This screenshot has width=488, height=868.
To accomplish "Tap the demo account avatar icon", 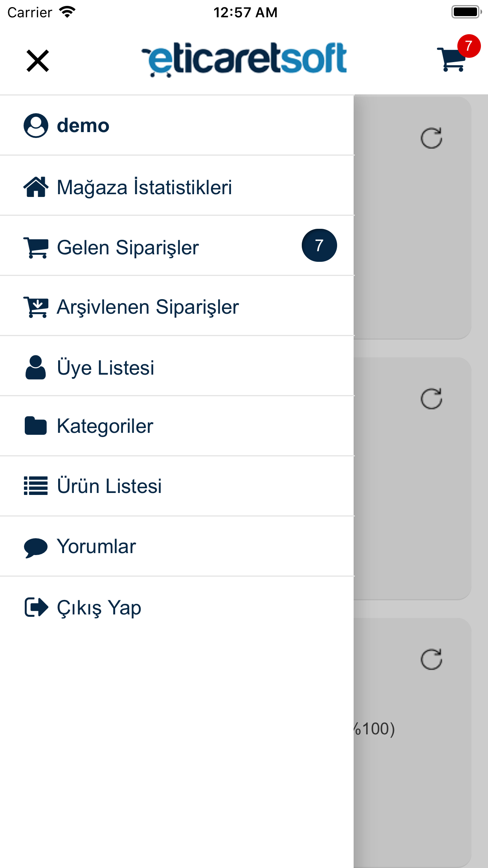I will 36,126.
